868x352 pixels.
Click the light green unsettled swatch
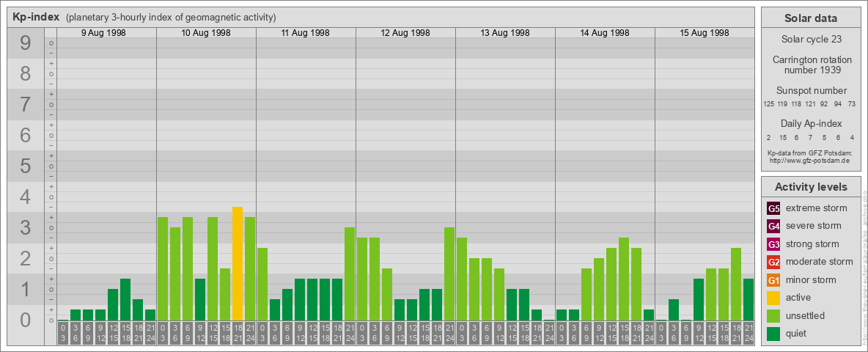[773, 316]
